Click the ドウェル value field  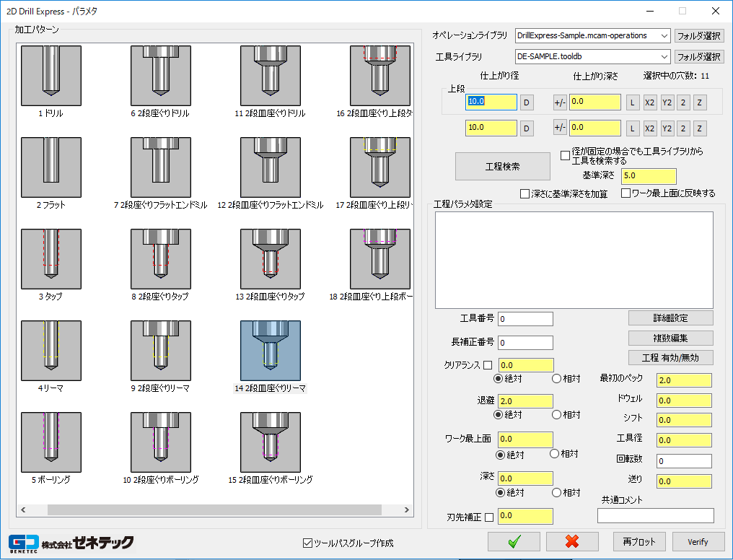click(x=684, y=400)
